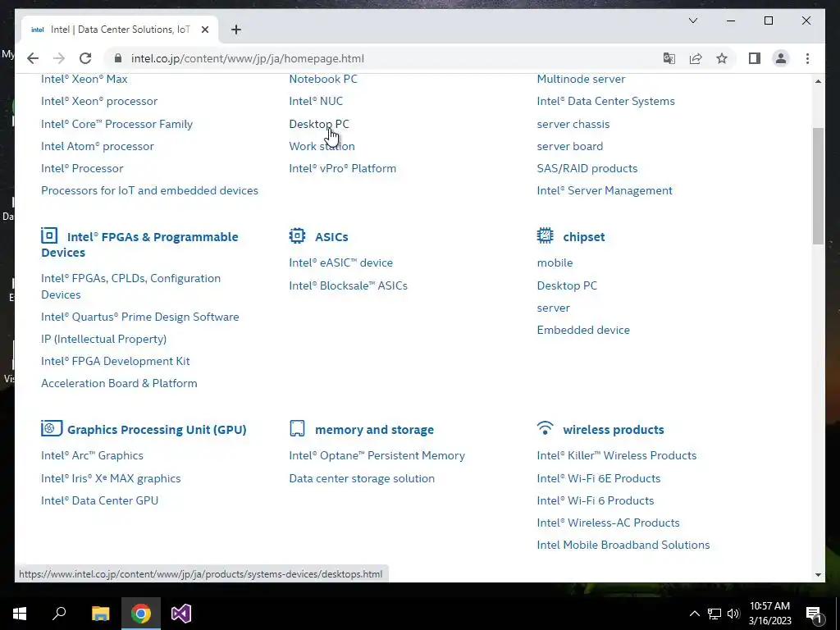Open Intel Server Management link
The image size is (840, 630).
click(x=605, y=190)
